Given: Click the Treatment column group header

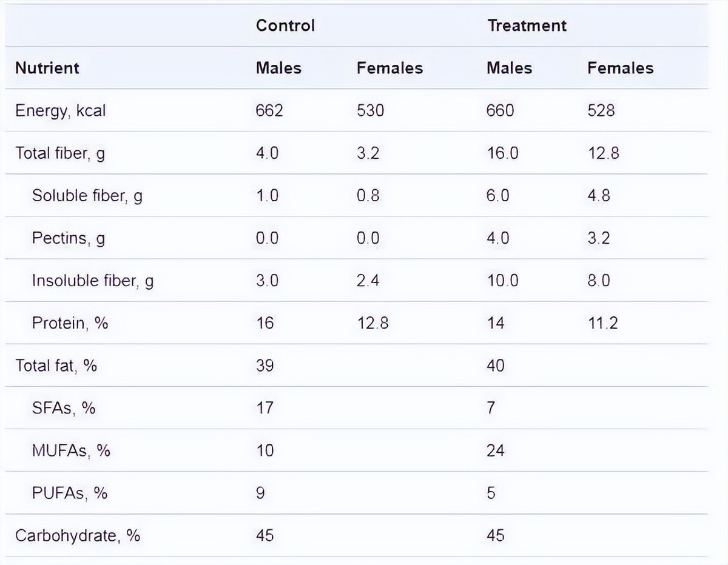Looking at the screenshot, I should 526,25.
